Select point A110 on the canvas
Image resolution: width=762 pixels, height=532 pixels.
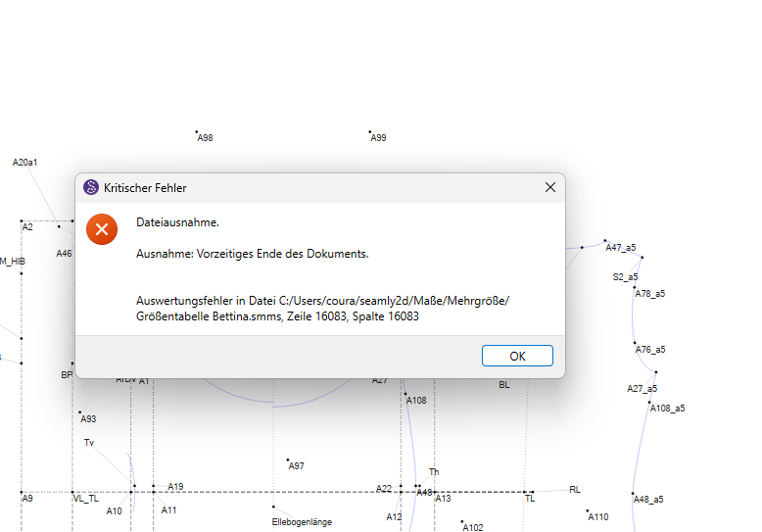click(x=587, y=510)
